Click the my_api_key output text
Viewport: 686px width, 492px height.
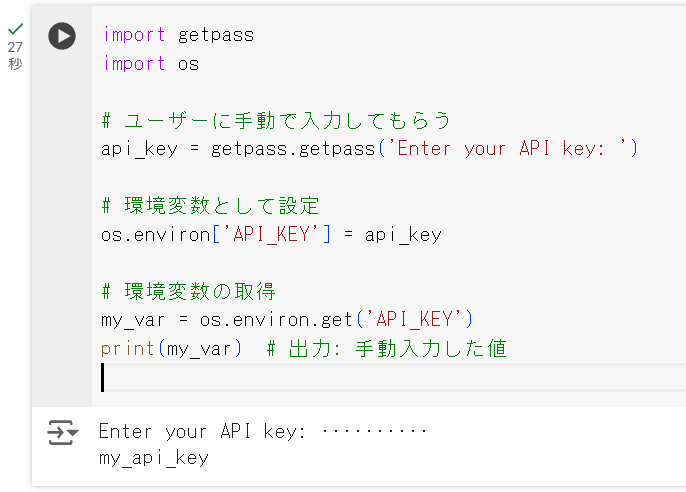(x=154, y=458)
